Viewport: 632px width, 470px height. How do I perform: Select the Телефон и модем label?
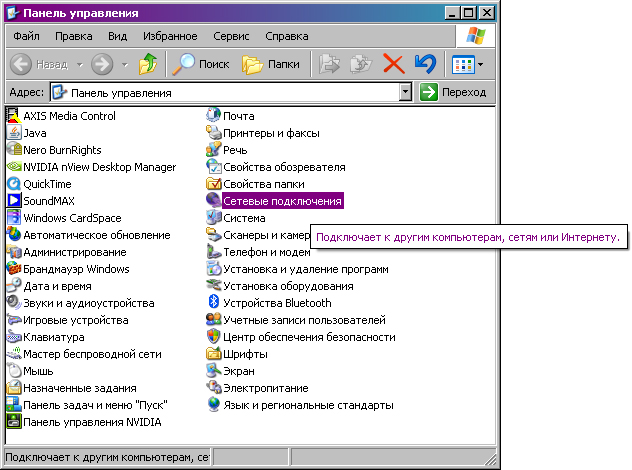267,252
